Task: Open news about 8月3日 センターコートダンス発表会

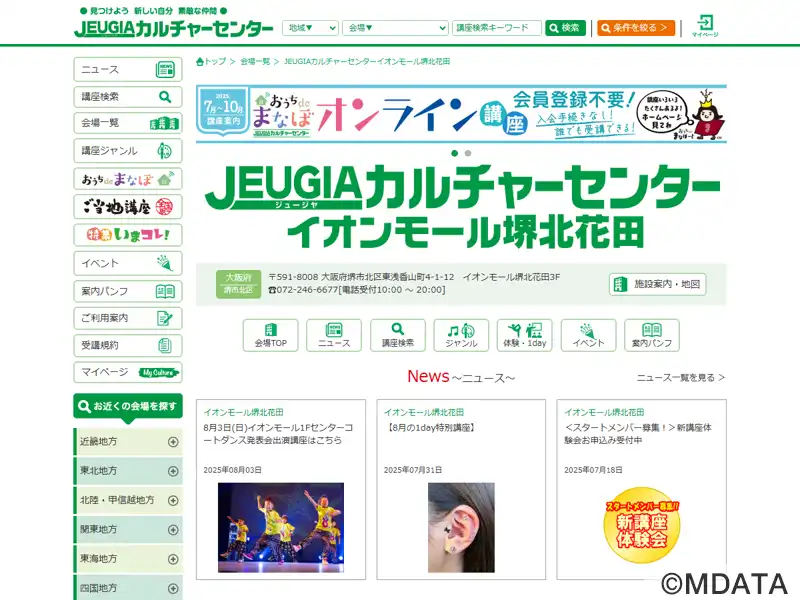Action: tap(278, 434)
